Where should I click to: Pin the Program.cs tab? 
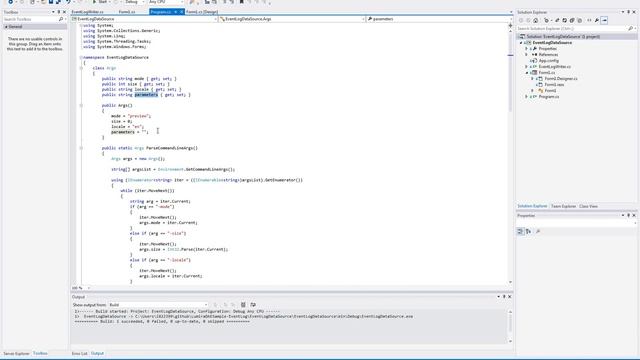[176, 12]
